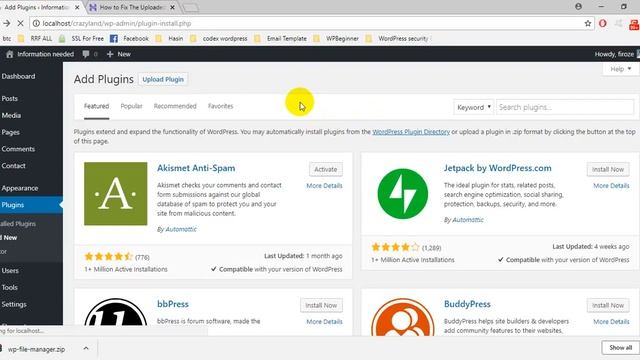Click the site home icon in admin bar

tap(10, 54)
